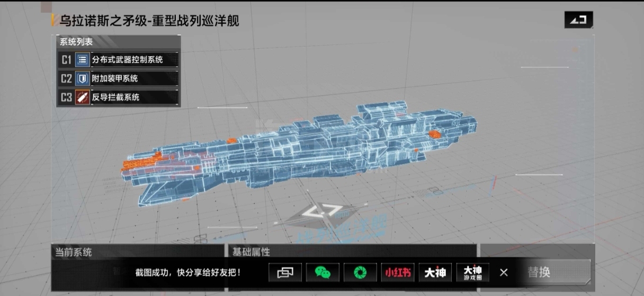Click the overlapping-windows icon in share bar

pyautogui.click(x=285, y=273)
